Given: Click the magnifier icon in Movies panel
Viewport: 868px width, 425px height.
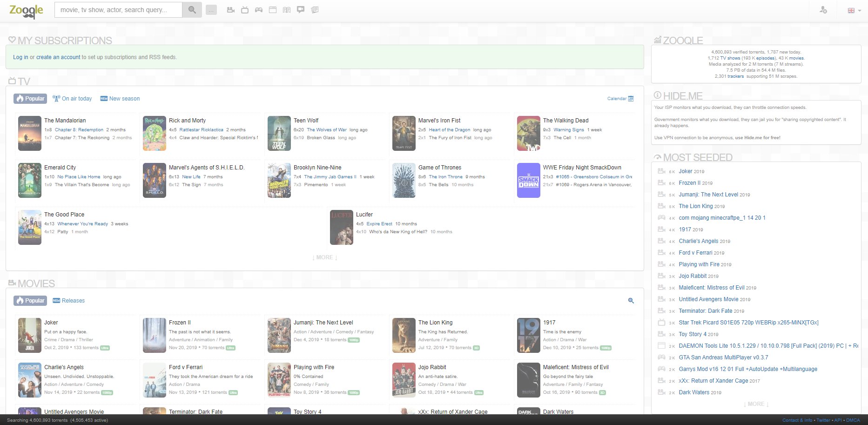Looking at the screenshot, I should (x=631, y=301).
